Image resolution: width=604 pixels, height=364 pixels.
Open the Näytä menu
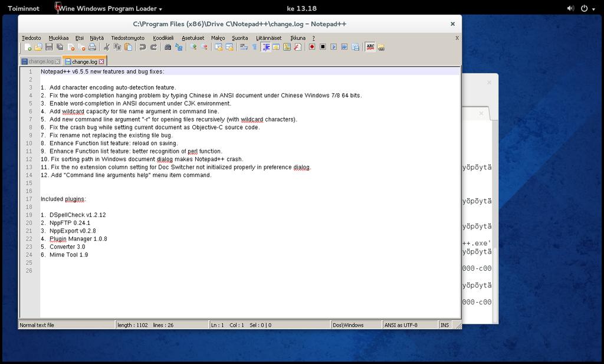tap(97, 38)
